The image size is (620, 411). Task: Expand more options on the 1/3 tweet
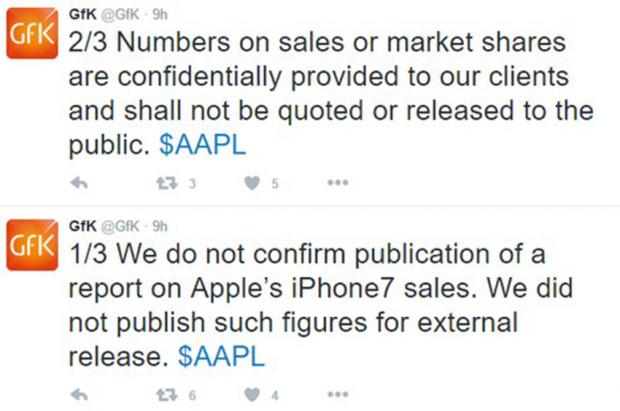(338, 392)
